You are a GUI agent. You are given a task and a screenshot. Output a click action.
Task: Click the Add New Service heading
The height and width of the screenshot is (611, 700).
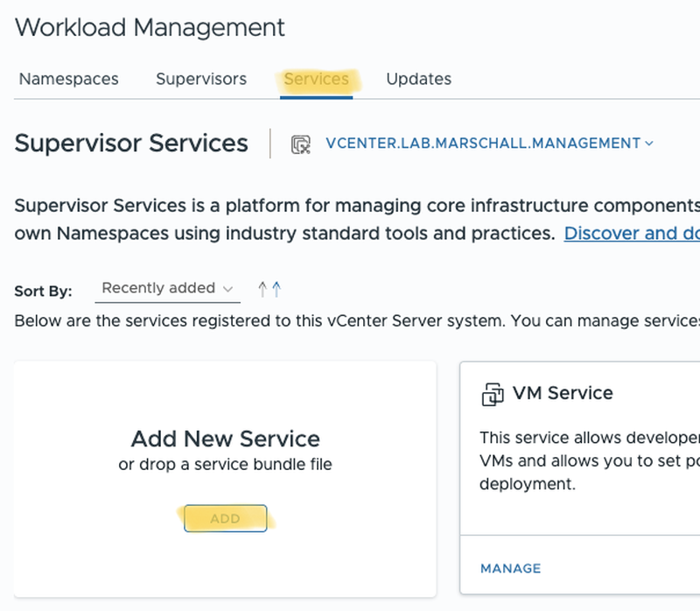[x=225, y=439]
